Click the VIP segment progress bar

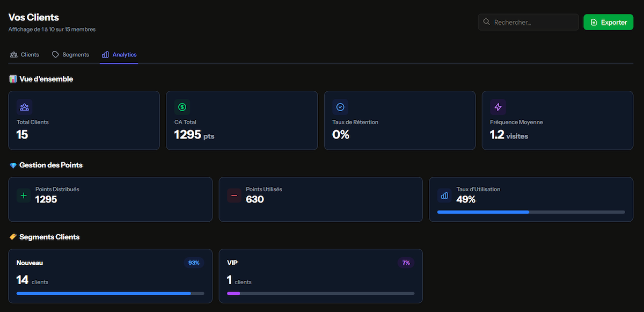pyautogui.click(x=320, y=293)
